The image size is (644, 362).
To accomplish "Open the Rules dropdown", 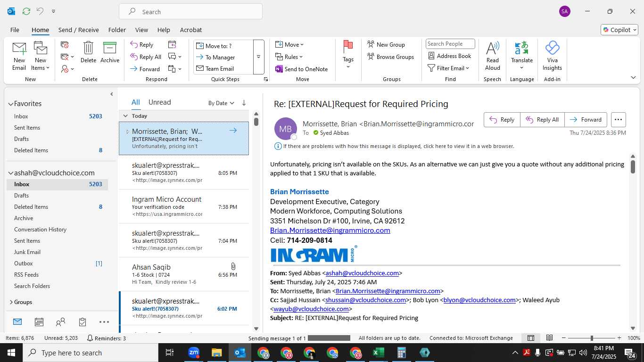I will coord(289,57).
